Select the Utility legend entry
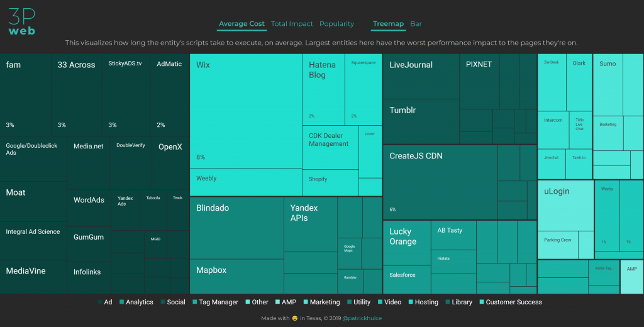 point(358,302)
